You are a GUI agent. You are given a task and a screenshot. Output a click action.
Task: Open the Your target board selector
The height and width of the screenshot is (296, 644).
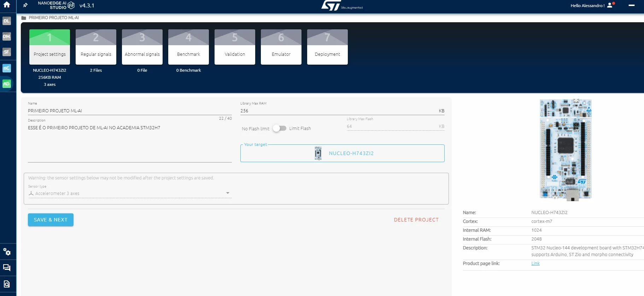(342, 153)
